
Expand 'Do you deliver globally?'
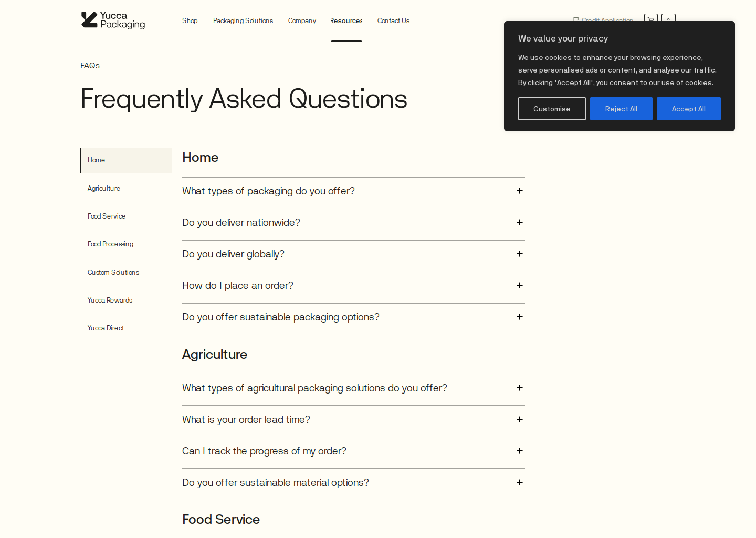pyautogui.click(x=520, y=254)
